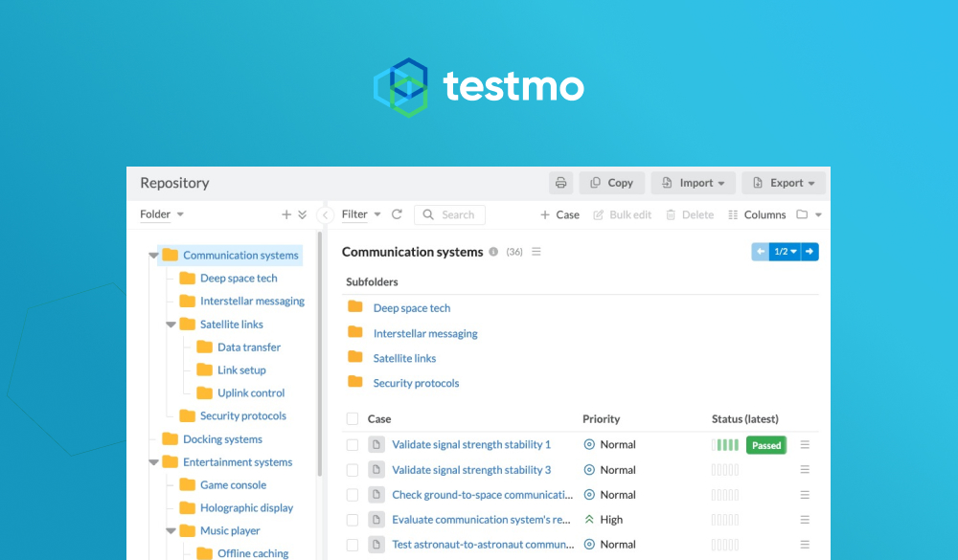Collapse all folders with the double-chevron icon

pos(303,214)
